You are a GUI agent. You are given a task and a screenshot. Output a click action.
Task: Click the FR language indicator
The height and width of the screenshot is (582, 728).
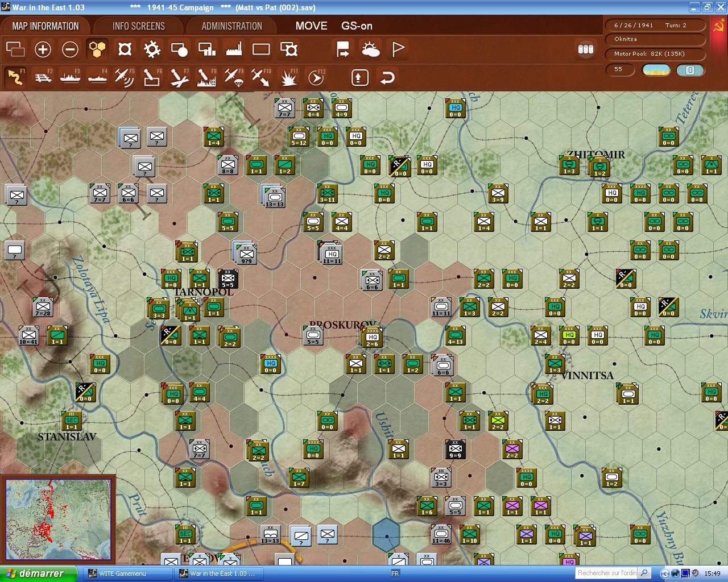395,573
